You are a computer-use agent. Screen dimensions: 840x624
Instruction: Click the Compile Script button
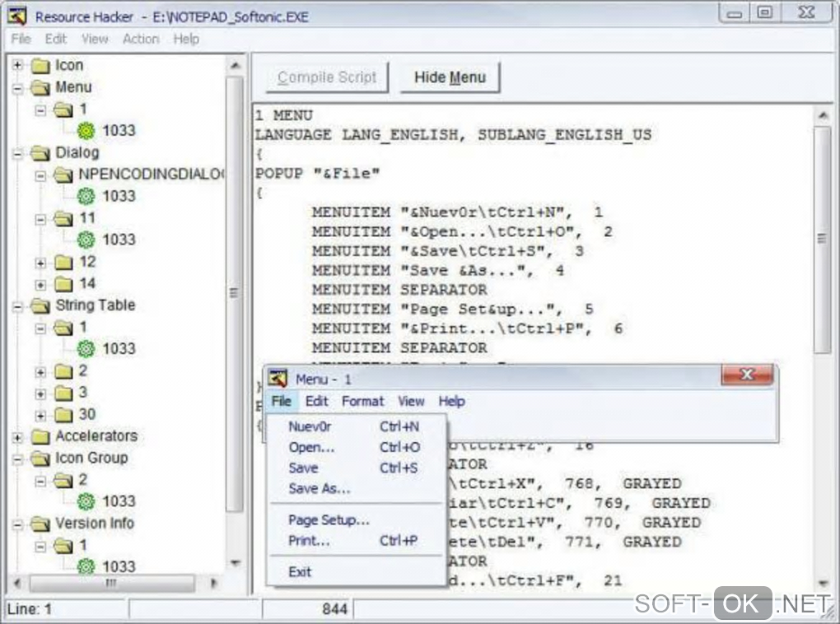coord(327,77)
